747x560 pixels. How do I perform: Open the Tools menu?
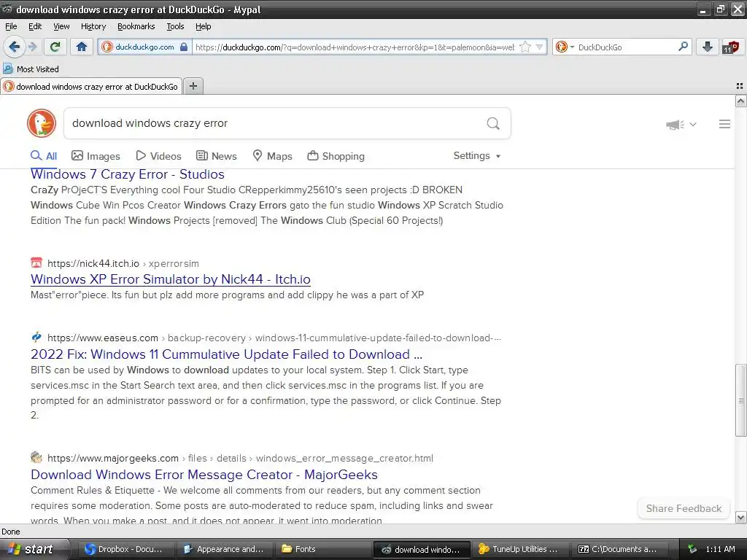tap(175, 26)
